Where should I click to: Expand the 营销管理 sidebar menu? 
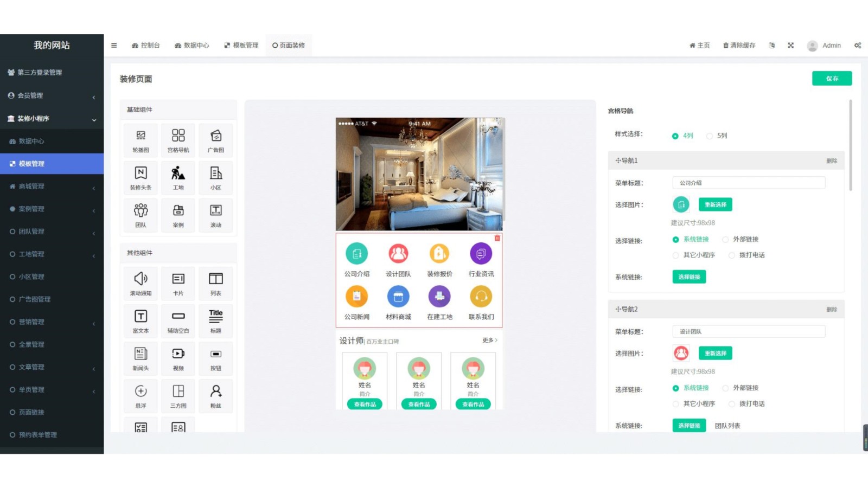(52, 322)
